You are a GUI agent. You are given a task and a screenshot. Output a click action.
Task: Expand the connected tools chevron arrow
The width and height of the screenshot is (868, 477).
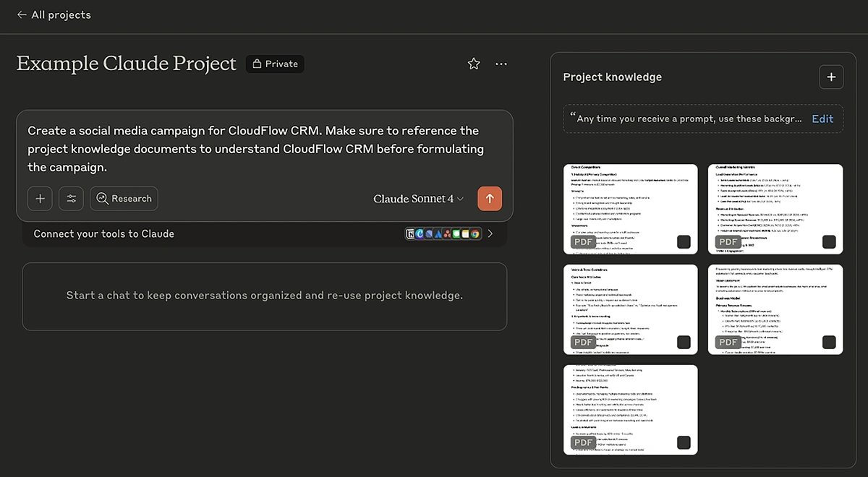[491, 233]
